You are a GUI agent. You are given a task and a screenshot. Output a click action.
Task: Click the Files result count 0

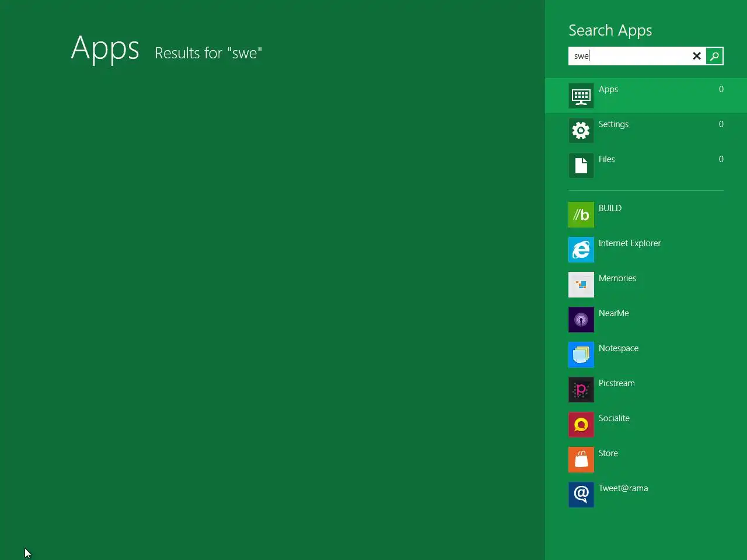tap(721, 159)
